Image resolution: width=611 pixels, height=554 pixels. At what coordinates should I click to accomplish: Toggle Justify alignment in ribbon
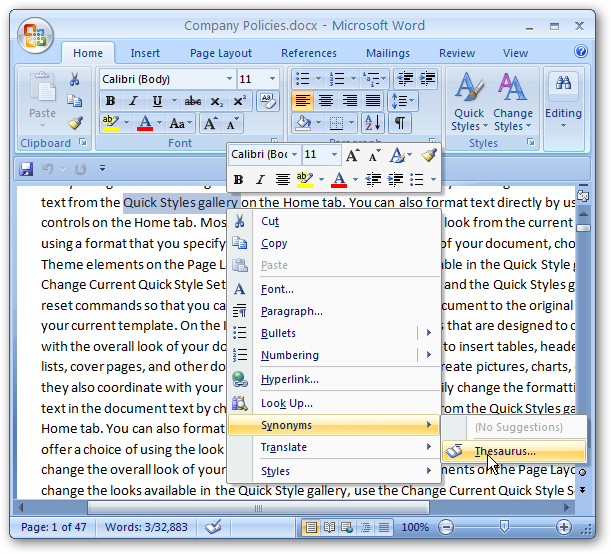pos(373,101)
